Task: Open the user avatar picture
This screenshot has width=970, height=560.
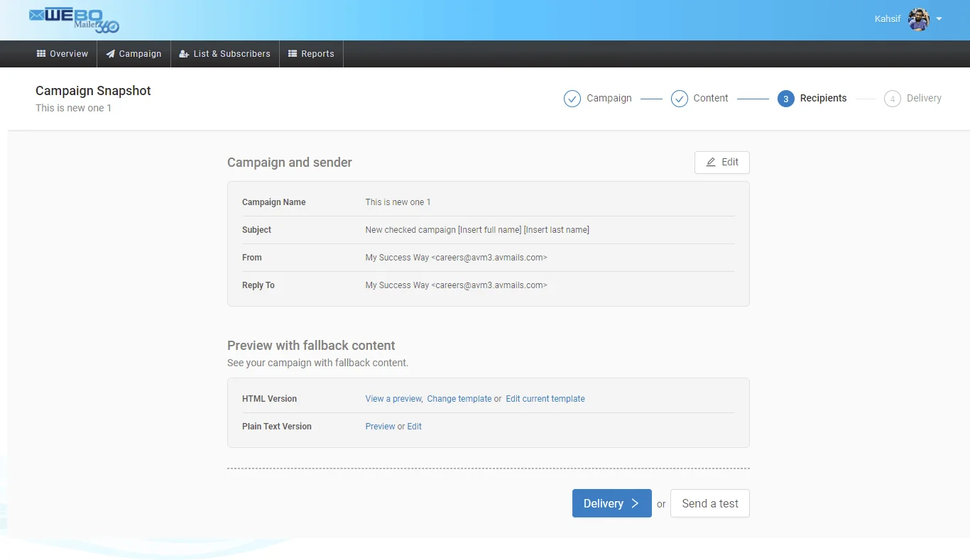Action: (x=919, y=19)
